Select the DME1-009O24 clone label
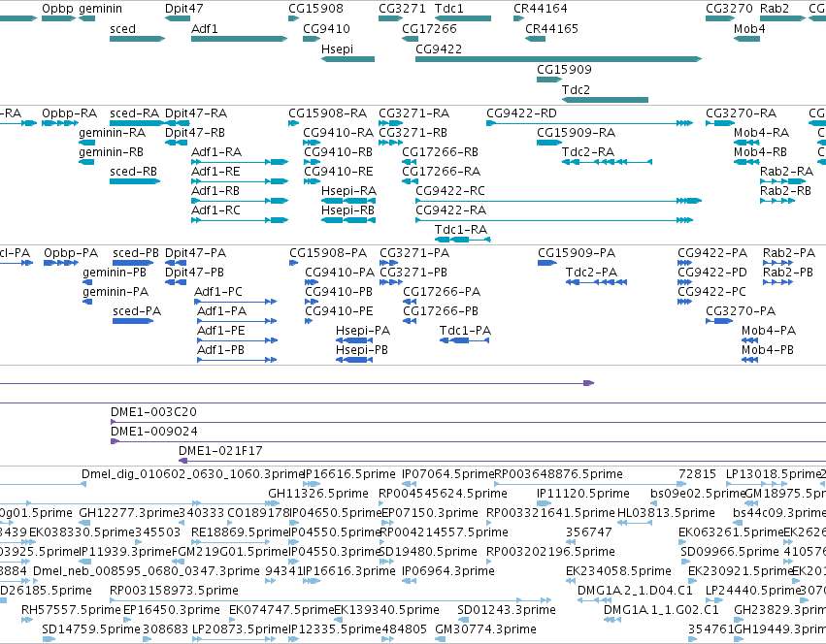The width and height of the screenshot is (826, 644). pyautogui.click(x=153, y=432)
